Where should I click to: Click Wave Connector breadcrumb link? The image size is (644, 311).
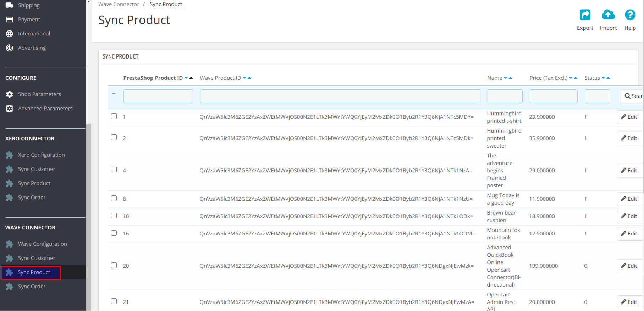point(119,4)
